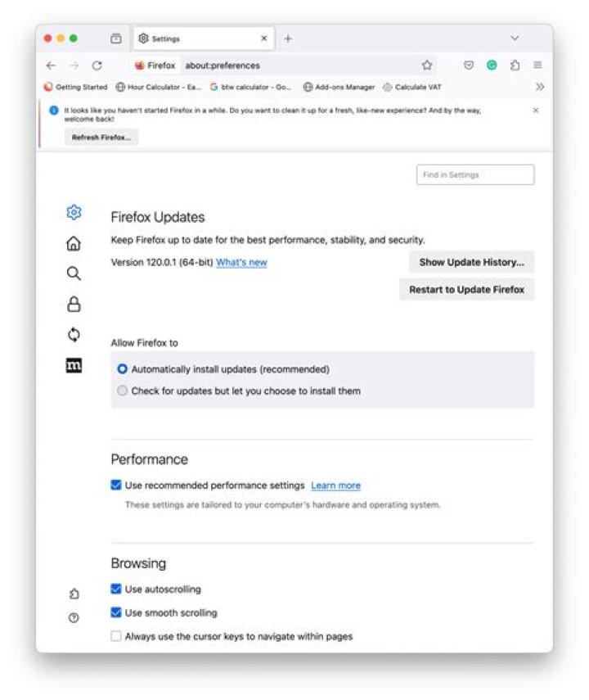The image size is (589, 700).
Task: Open the Firefox application hamburger menu
Action: tap(537, 65)
